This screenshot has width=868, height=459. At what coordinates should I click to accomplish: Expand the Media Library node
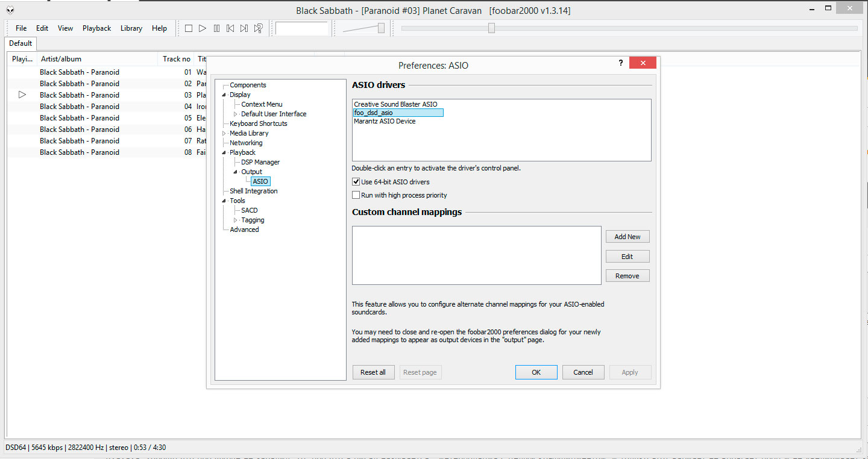click(x=224, y=133)
